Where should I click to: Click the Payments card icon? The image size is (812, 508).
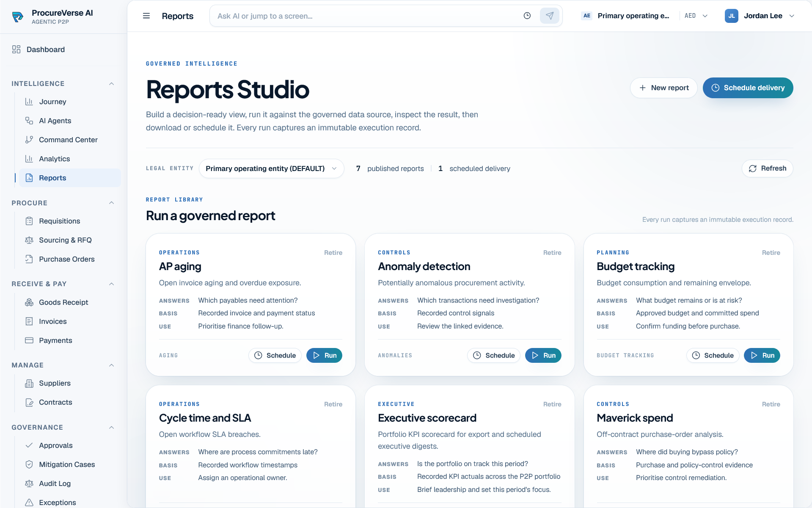pos(29,340)
